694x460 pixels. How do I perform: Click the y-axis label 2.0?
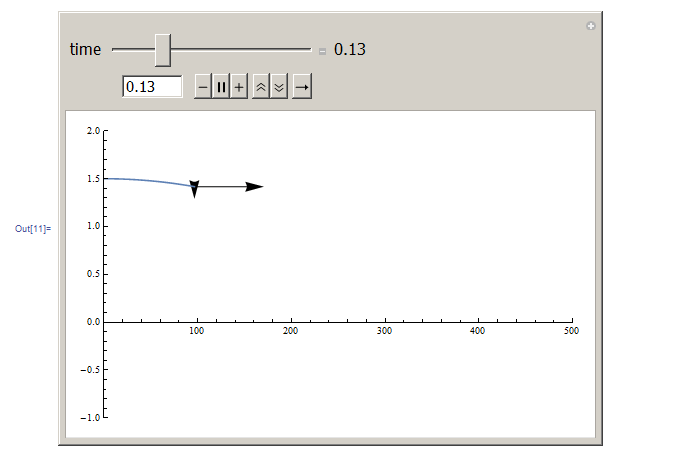(93, 131)
